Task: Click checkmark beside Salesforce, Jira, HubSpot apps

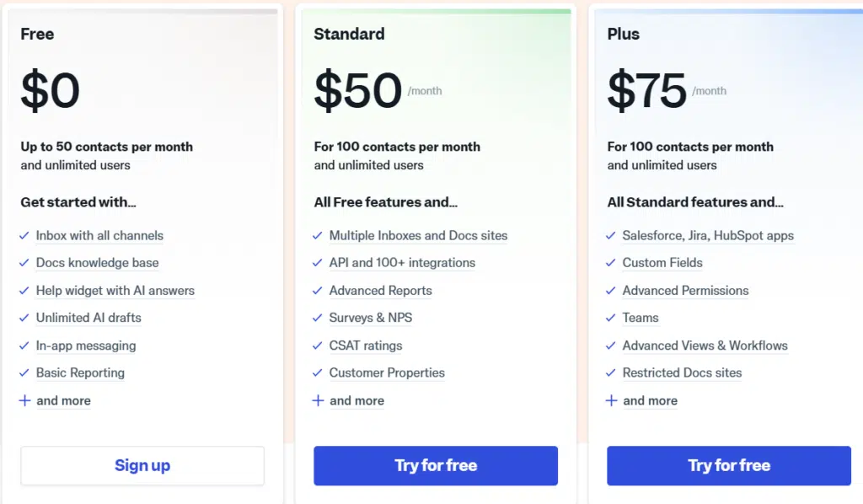Action: 611,236
